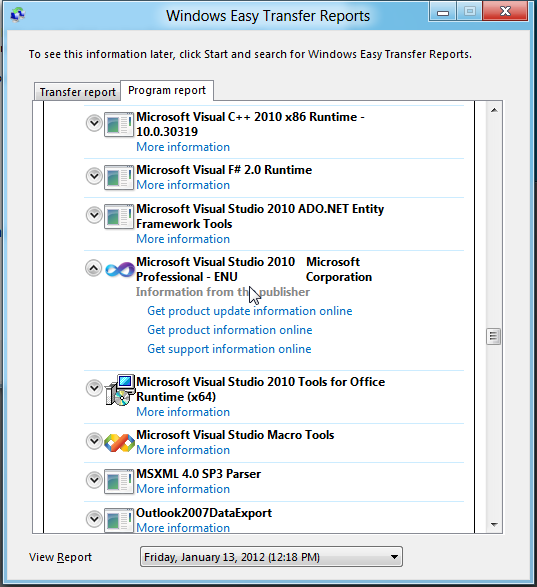The width and height of the screenshot is (537, 587).
Task: Switch to the Transfer report tab
Action: click(x=78, y=92)
